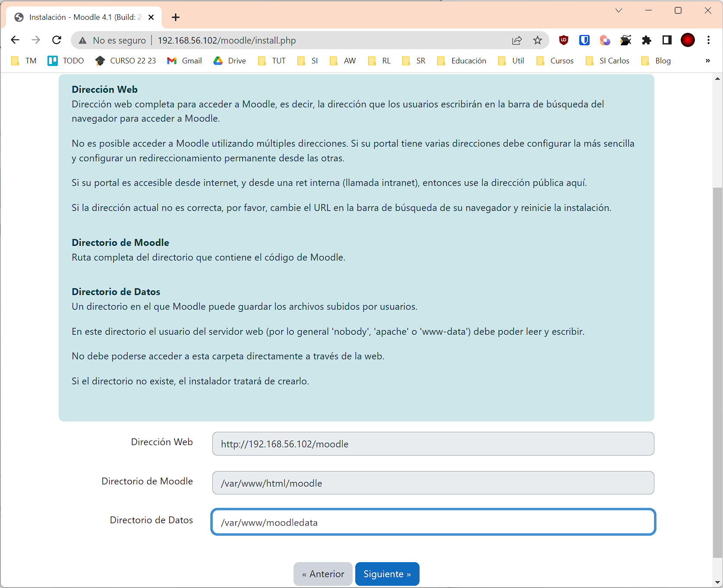The height and width of the screenshot is (588, 723).
Task: Maximize the browser window
Action: [x=678, y=10]
